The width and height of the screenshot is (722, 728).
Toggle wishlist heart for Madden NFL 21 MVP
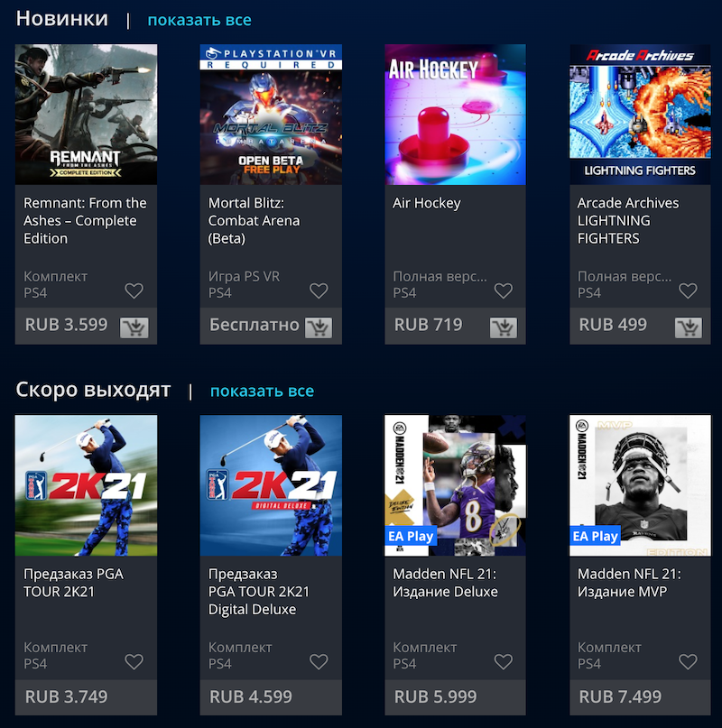pos(688,661)
